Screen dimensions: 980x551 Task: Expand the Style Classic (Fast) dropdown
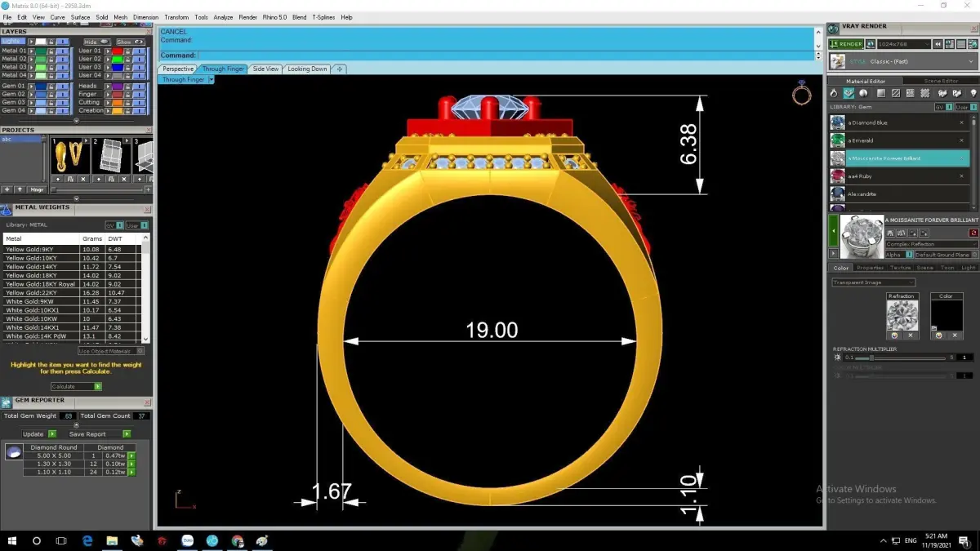click(903, 61)
